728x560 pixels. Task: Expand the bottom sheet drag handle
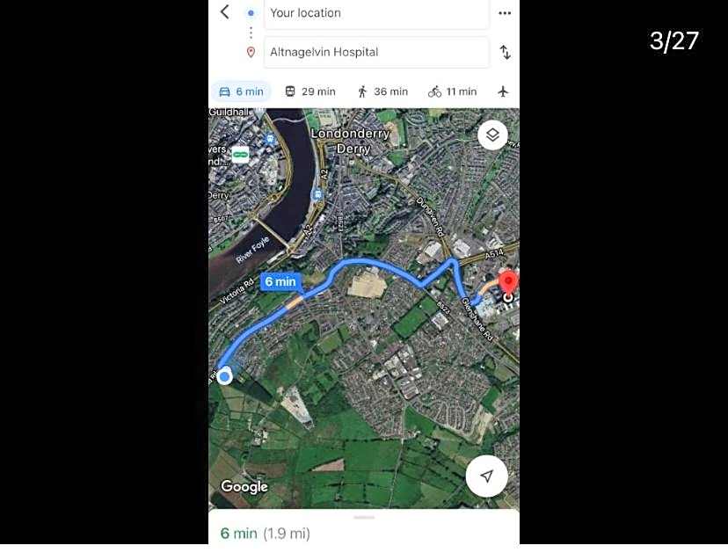[x=364, y=517]
